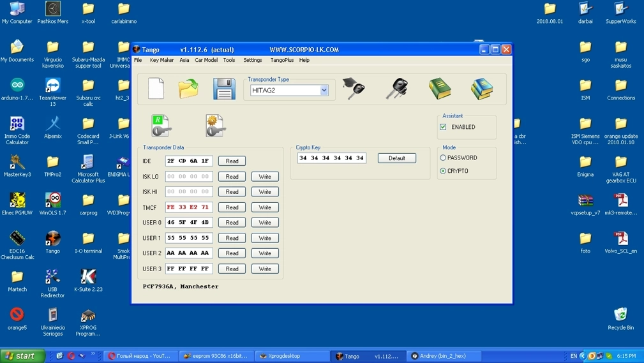Open the Immo Code Calculator icon
The height and width of the screenshot is (363, 644).
point(17,131)
